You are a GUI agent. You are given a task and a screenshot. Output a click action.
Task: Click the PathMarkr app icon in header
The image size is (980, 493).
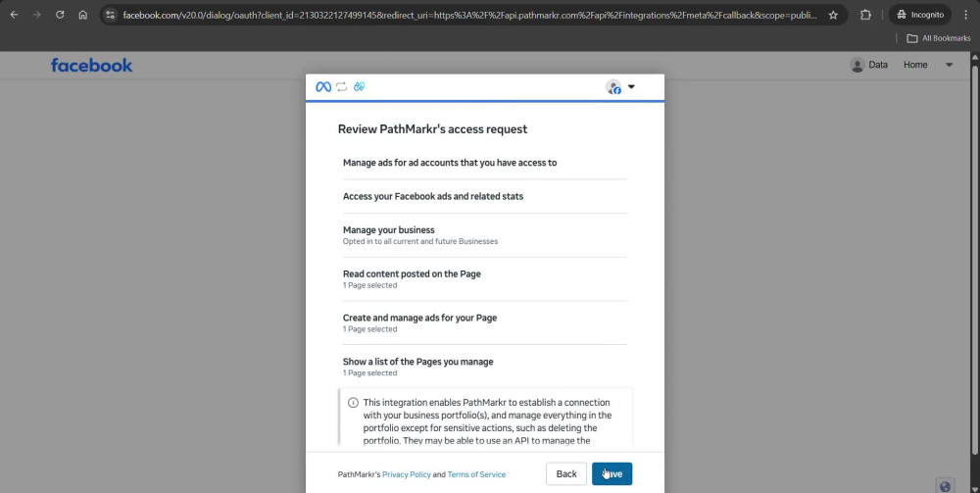(359, 87)
